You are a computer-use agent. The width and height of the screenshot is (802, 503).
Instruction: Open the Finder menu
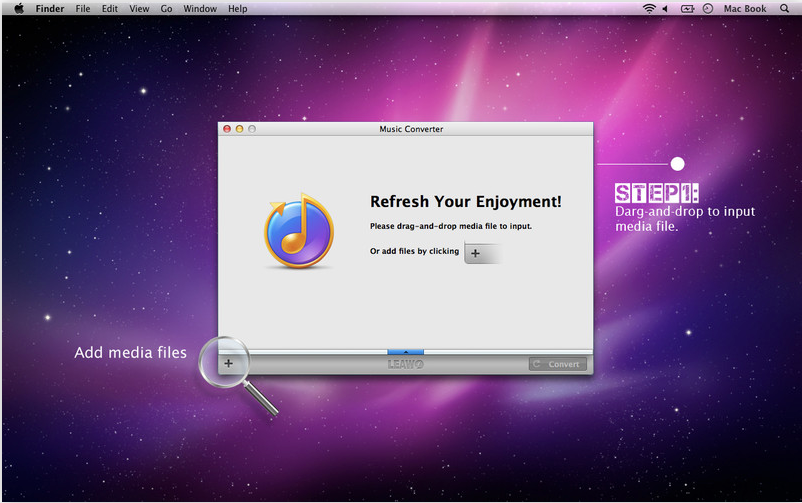pyautogui.click(x=50, y=9)
